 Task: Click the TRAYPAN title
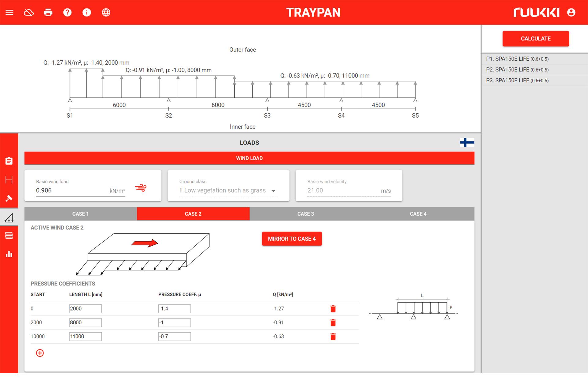[313, 13]
